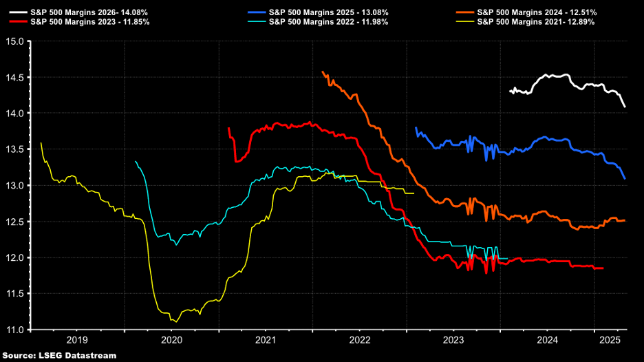Select legend label S&P 500 Margins 2021- 12.89%
The image size is (644, 362).
[535, 22]
